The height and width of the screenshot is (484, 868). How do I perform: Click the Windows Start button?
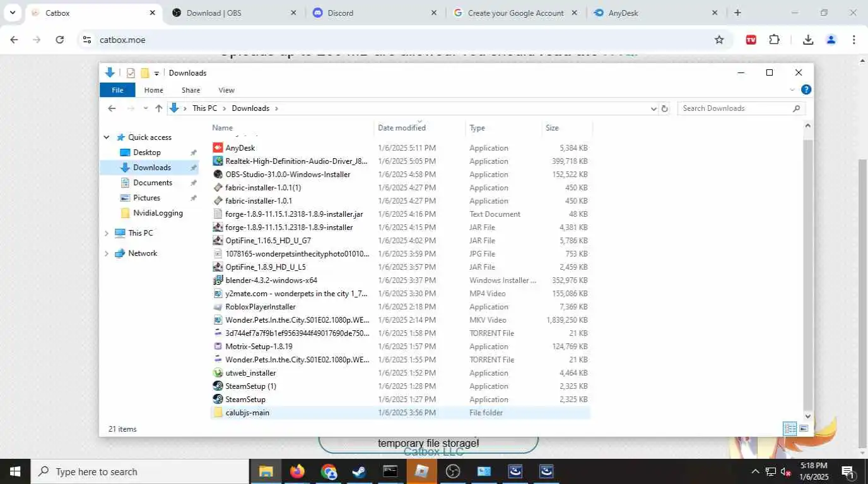tap(15, 471)
